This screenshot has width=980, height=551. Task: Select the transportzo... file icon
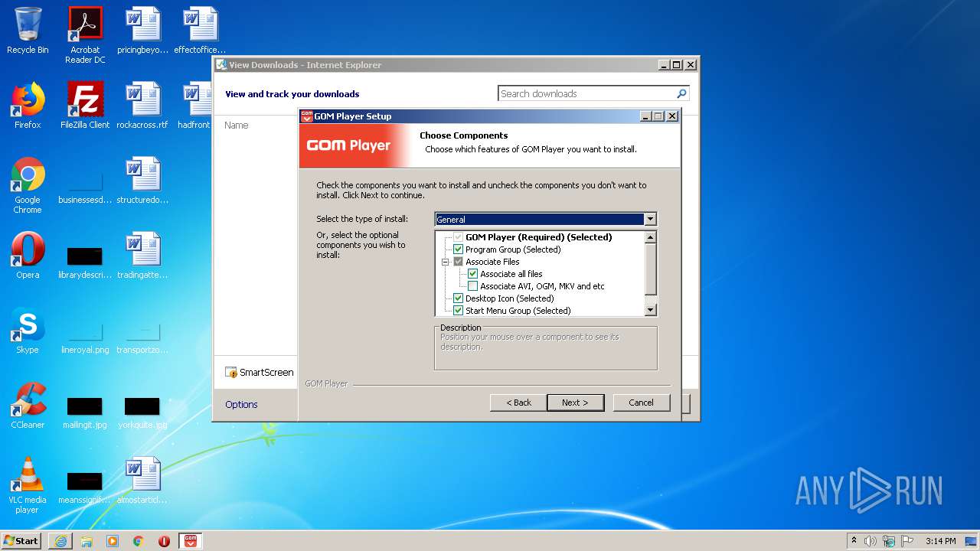coord(142,337)
